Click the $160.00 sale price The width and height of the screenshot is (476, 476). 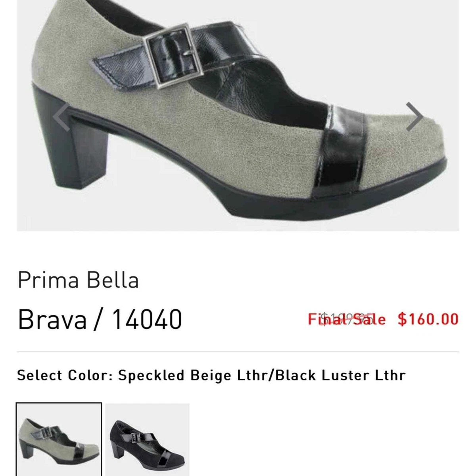[x=428, y=319]
